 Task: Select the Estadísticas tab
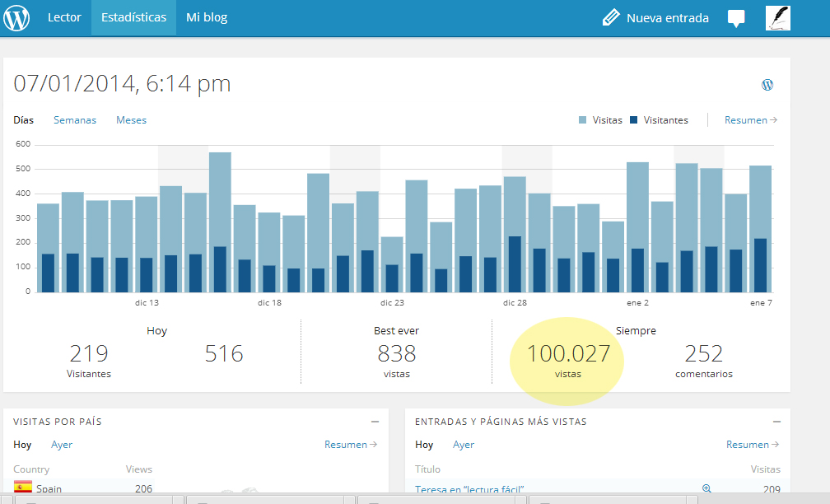click(133, 17)
